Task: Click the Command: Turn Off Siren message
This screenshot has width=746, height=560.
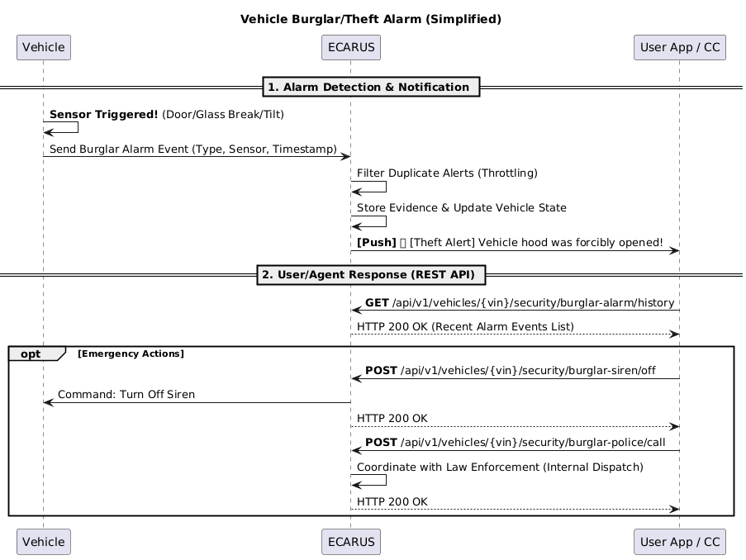Action: pyautogui.click(x=126, y=395)
